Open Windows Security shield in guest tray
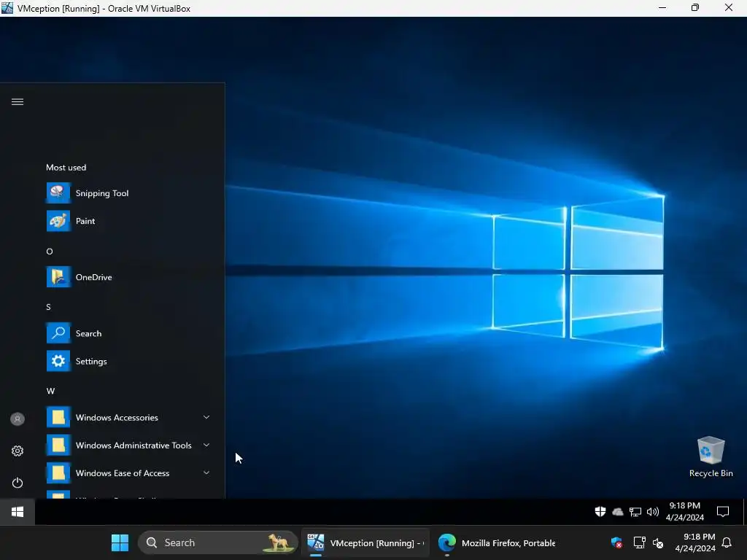The width and height of the screenshot is (747, 560). [600, 512]
